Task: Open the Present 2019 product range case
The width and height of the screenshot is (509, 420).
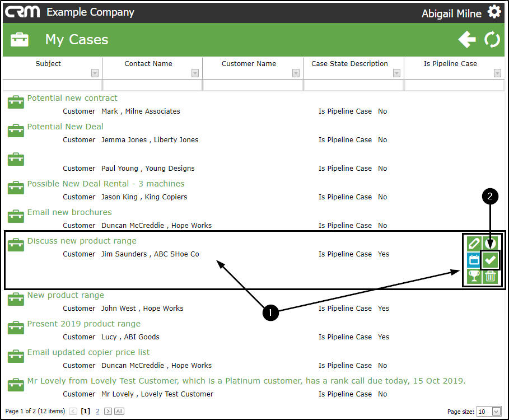Action: 84,324
